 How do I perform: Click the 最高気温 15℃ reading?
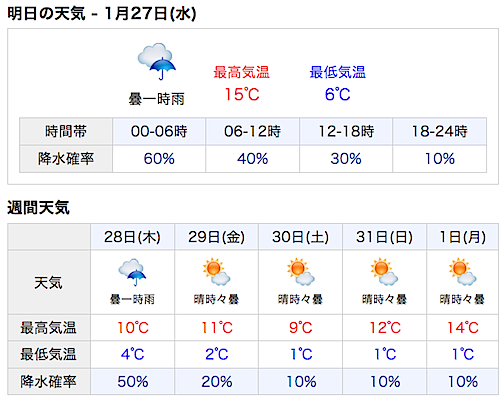tap(242, 94)
